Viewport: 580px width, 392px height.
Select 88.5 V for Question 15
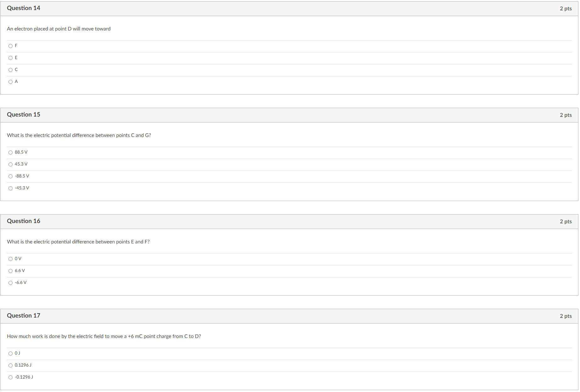[x=10, y=152]
